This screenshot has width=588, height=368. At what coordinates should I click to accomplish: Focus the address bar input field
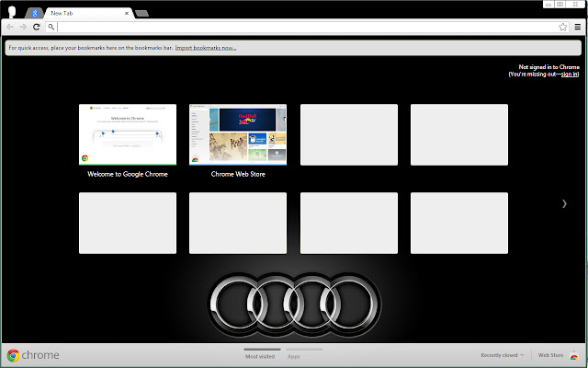tap(307, 27)
